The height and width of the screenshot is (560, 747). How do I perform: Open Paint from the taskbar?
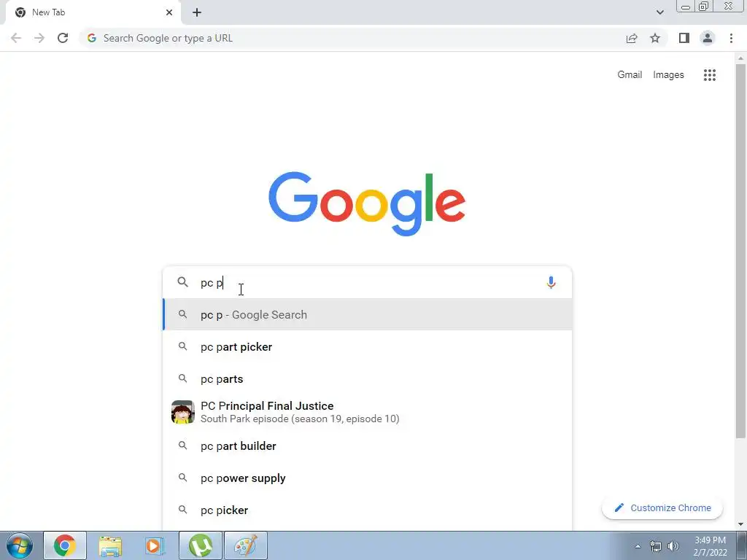click(x=246, y=545)
